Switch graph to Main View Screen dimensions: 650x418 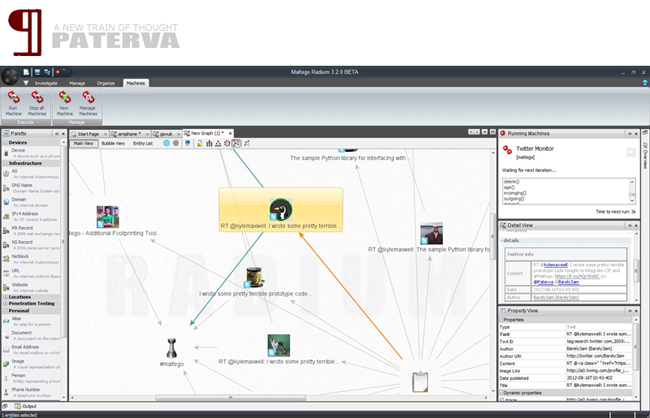tap(84, 143)
